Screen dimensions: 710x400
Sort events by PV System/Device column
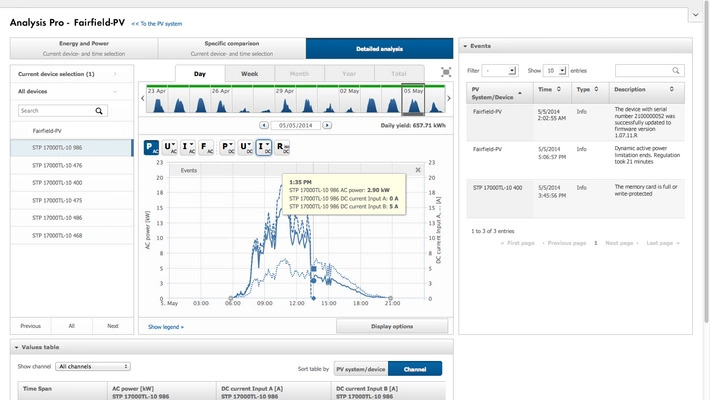[500, 93]
